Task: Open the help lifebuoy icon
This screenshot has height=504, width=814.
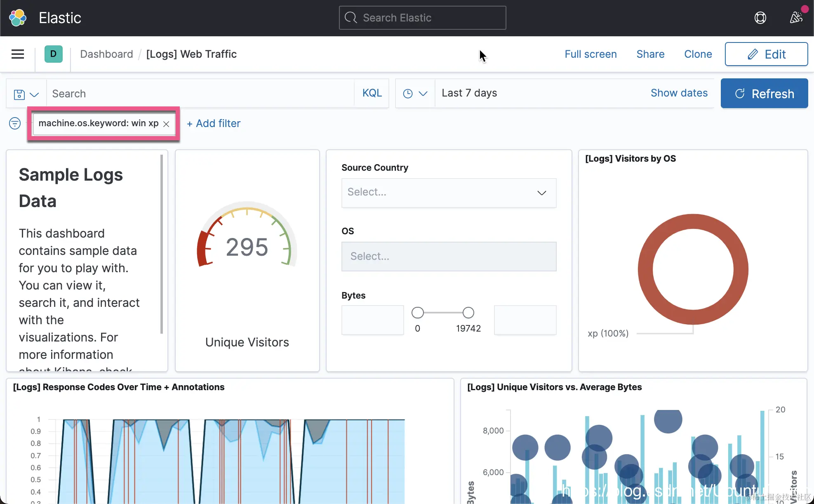Action: tap(760, 18)
